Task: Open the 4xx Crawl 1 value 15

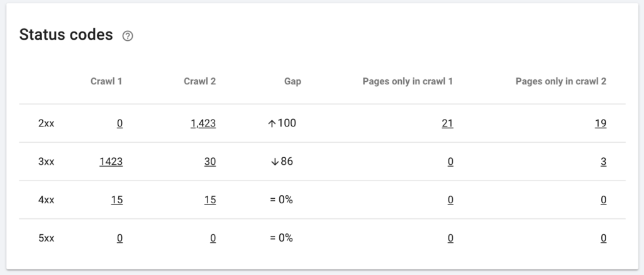Action: (x=116, y=200)
